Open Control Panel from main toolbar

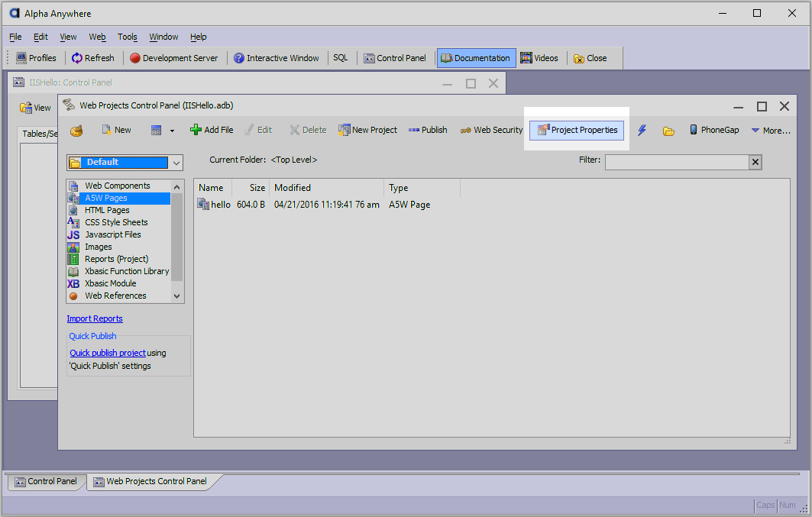[395, 58]
